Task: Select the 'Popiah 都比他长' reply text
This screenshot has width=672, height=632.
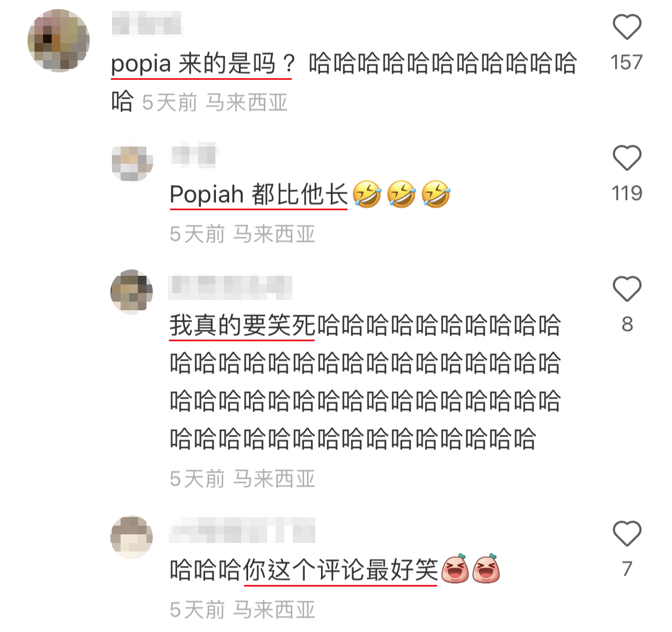Action: click(258, 194)
